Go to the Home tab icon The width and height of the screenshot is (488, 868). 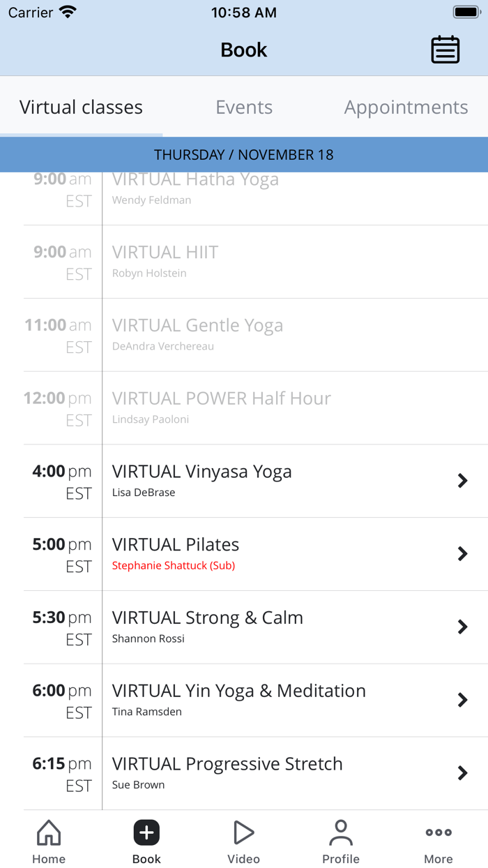(49, 832)
